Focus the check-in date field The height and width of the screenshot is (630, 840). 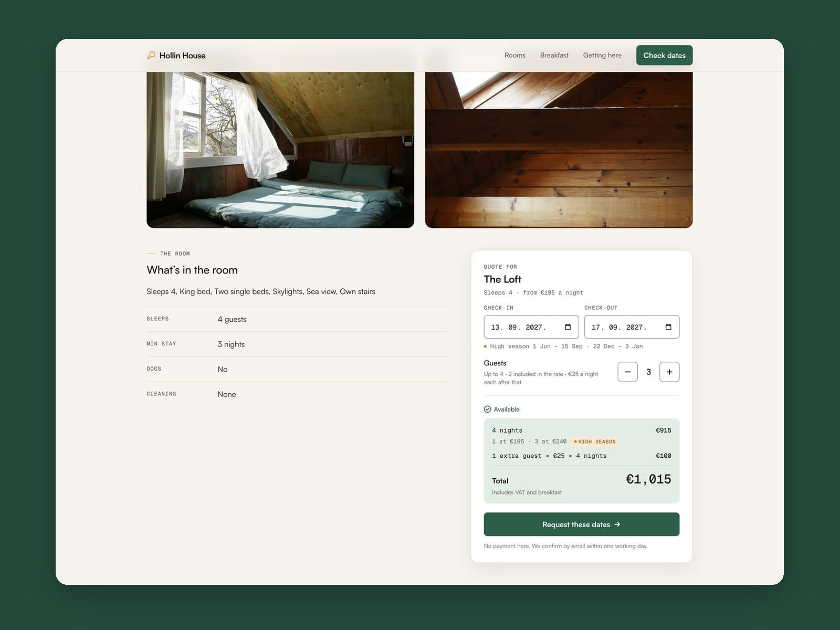point(531,327)
